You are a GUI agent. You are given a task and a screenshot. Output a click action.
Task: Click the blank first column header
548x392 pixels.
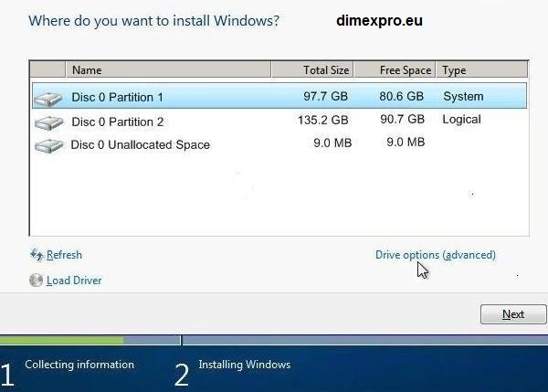[x=47, y=70]
